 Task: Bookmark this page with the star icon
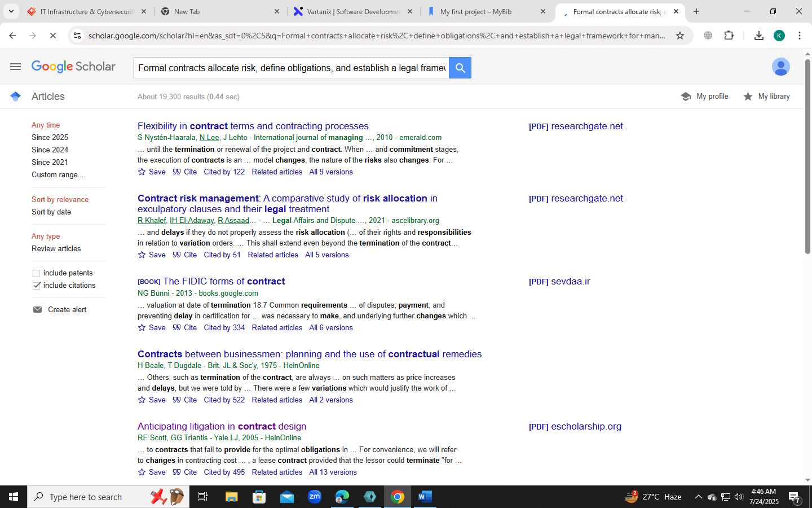(680, 36)
